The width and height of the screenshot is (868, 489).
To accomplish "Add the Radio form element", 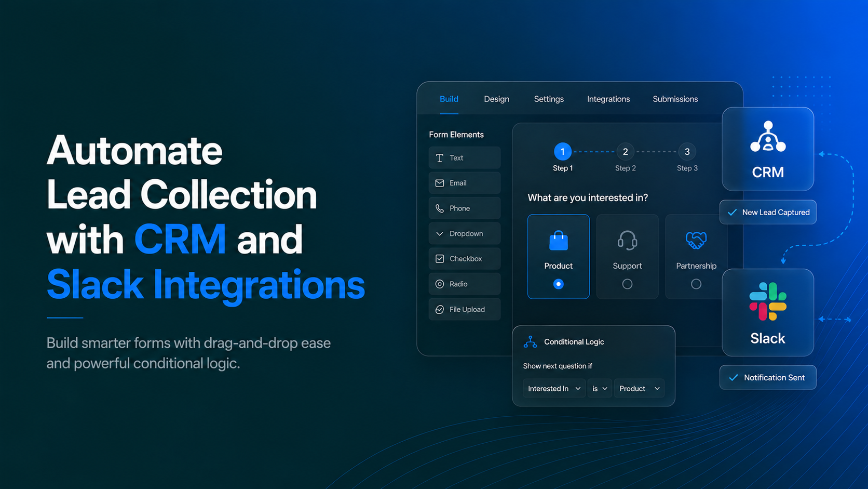I will [465, 284].
